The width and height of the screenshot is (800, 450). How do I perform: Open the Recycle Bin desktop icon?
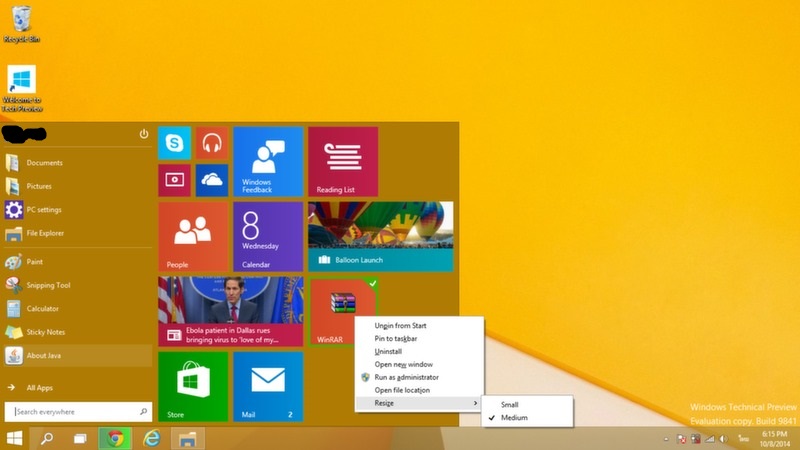click(21, 24)
